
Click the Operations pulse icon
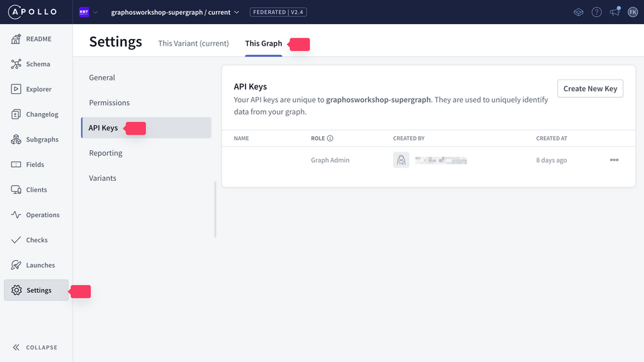tap(16, 215)
